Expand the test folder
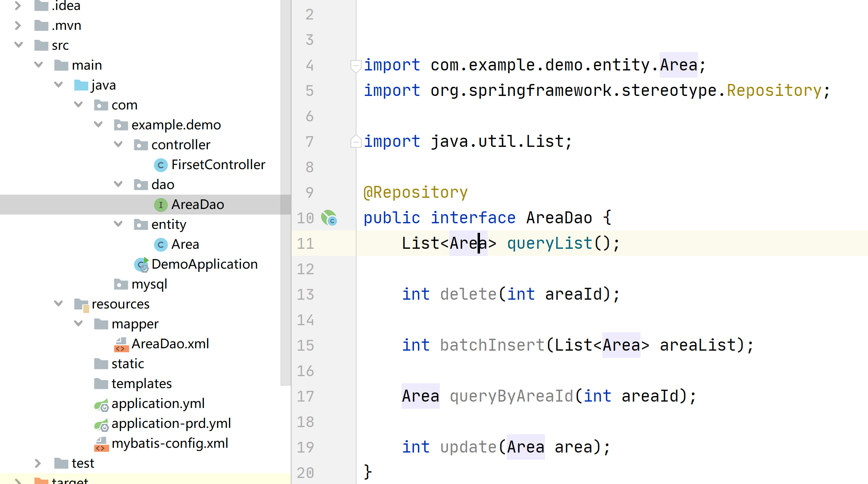The width and height of the screenshot is (868, 484). point(38,463)
